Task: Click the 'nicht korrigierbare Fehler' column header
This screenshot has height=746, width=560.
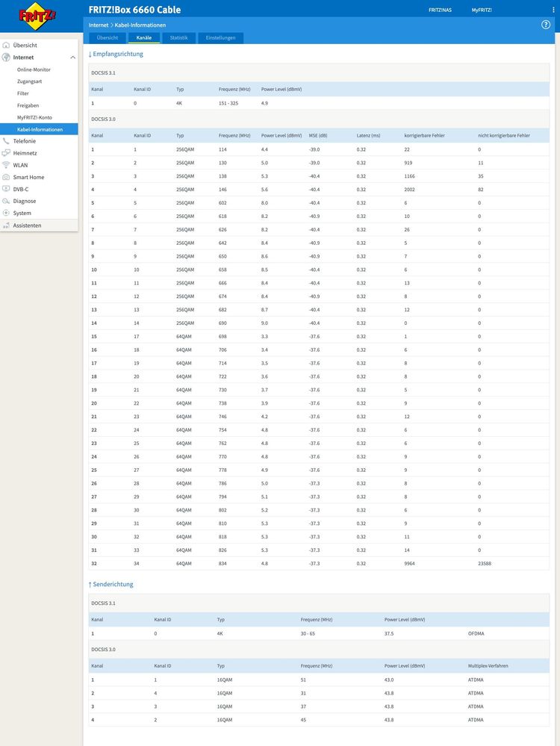Action: point(504,136)
